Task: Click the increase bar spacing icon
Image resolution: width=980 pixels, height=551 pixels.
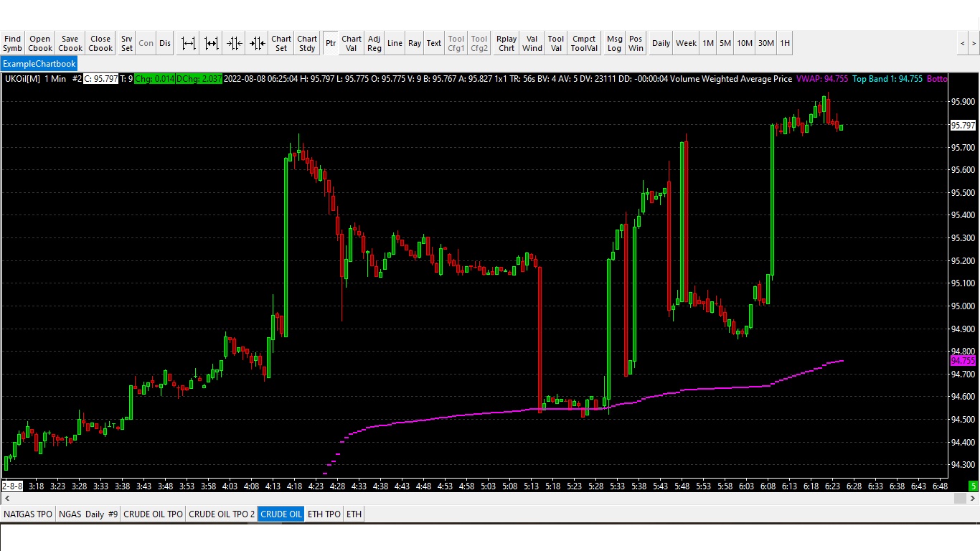Action: [188, 44]
